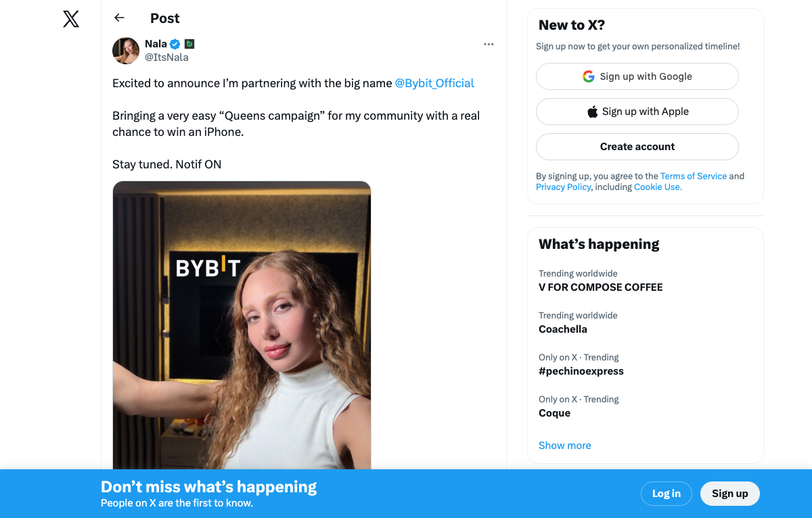Open the @Bybit_Official mention link
Viewport: 812px width, 518px height.
[x=434, y=83]
